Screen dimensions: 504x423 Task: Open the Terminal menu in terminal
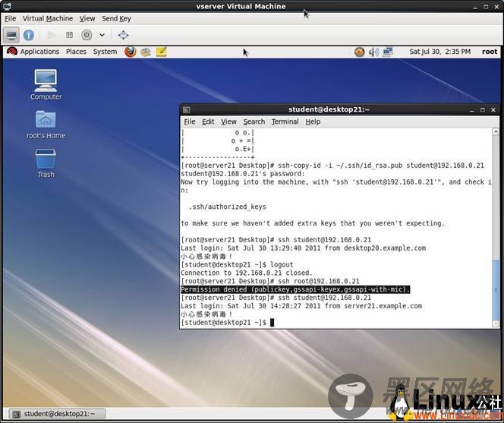click(285, 122)
